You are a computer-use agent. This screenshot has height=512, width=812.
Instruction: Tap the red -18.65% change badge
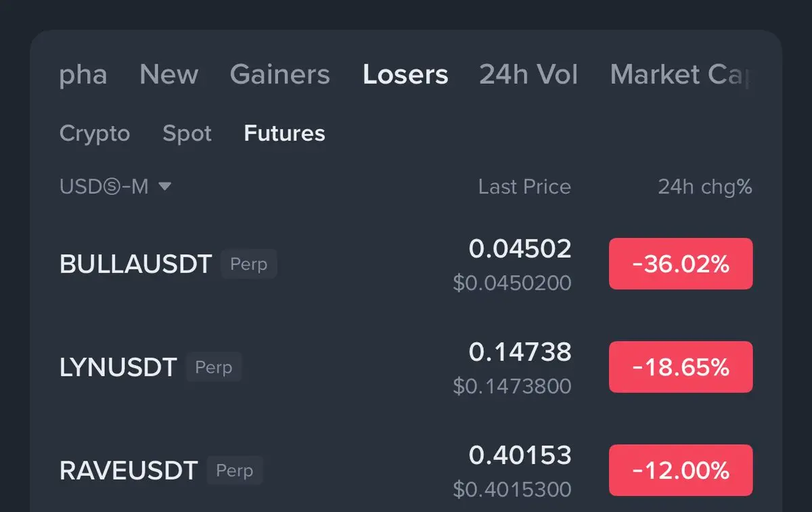click(x=681, y=367)
